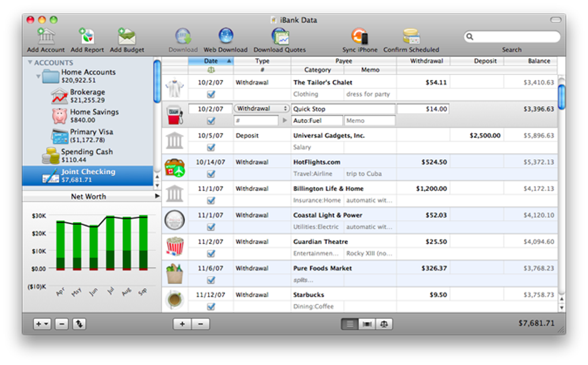Select the Joint Checking account
588x365 pixels.
point(88,175)
